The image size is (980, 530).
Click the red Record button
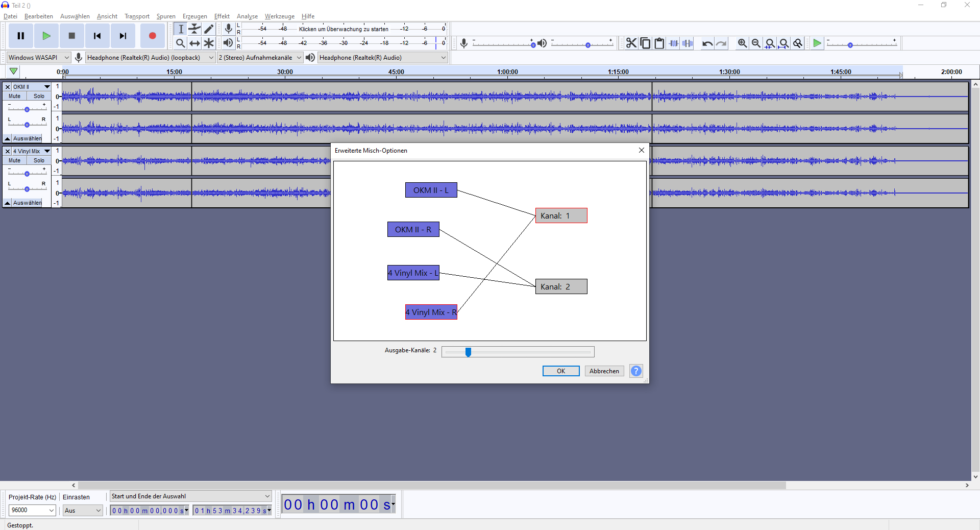[x=152, y=36]
